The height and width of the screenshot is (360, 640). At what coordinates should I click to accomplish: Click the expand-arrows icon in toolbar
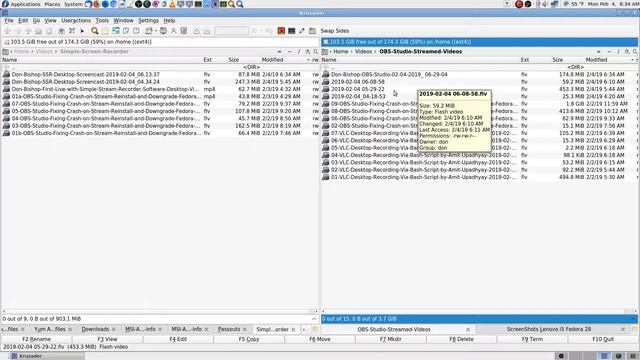click(x=72, y=31)
